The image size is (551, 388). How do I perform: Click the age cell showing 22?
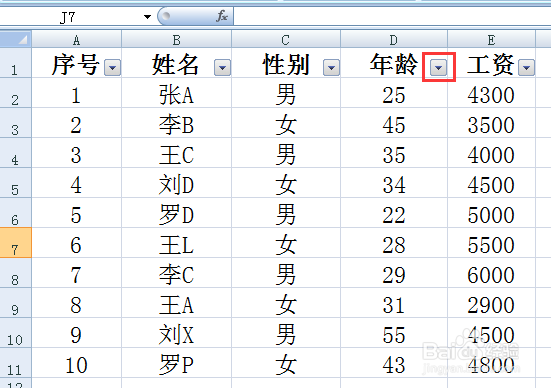tap(394, 213)
